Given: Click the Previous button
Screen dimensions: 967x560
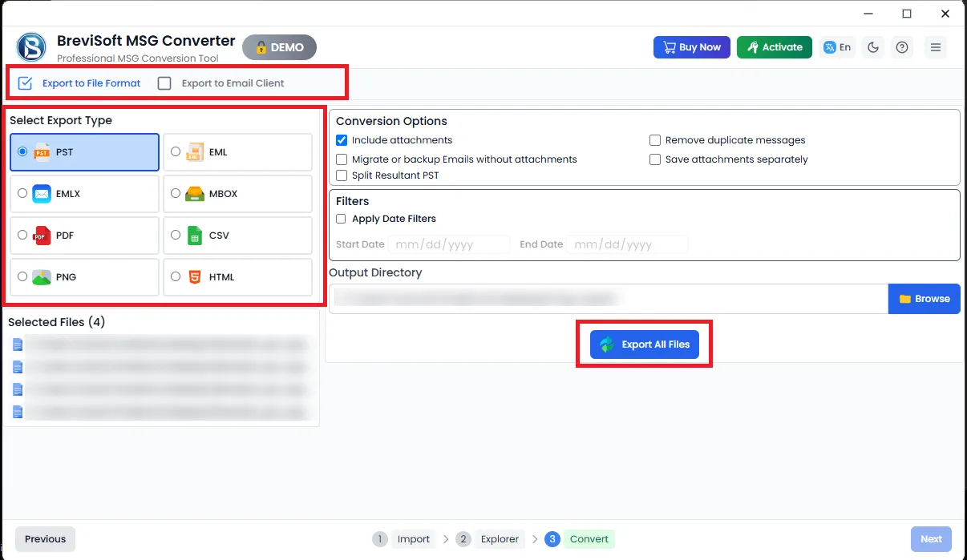Looking at the screenshot, I should [x=45, y=539].
